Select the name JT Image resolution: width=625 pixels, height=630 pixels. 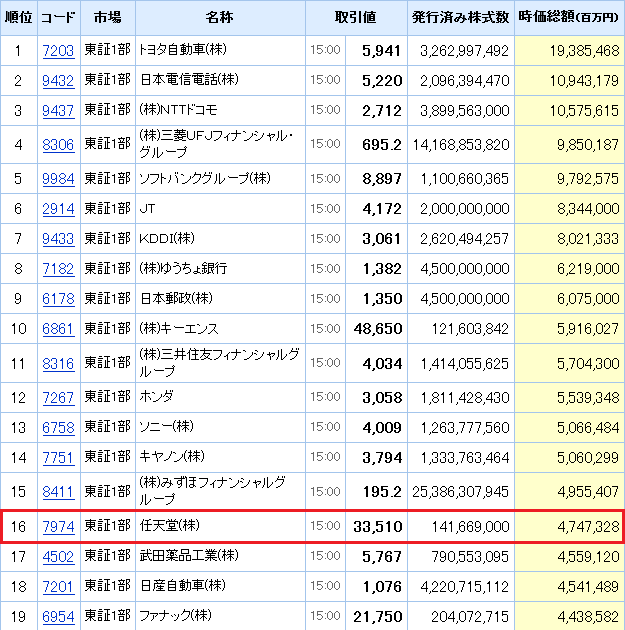tap(147, 209)
